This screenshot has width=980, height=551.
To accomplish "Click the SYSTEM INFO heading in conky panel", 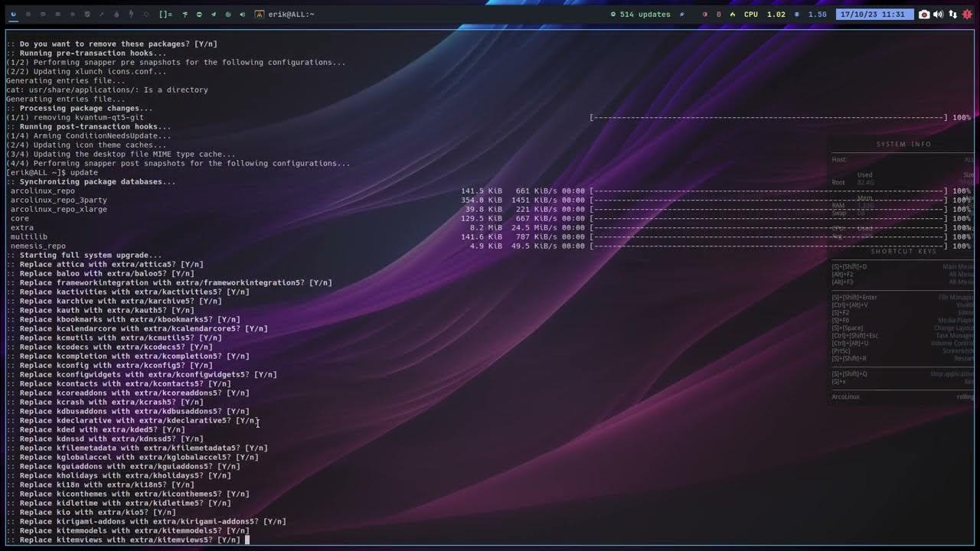I will coord(903,144).
